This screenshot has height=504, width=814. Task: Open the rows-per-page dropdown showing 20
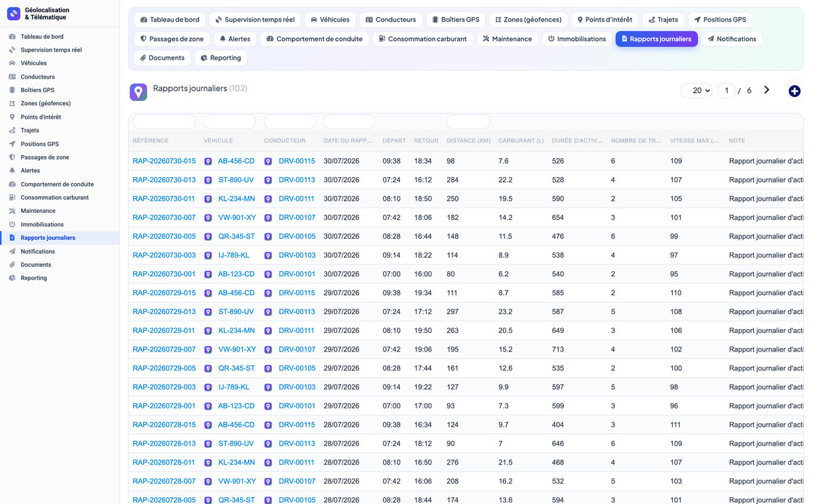(697, 90)
